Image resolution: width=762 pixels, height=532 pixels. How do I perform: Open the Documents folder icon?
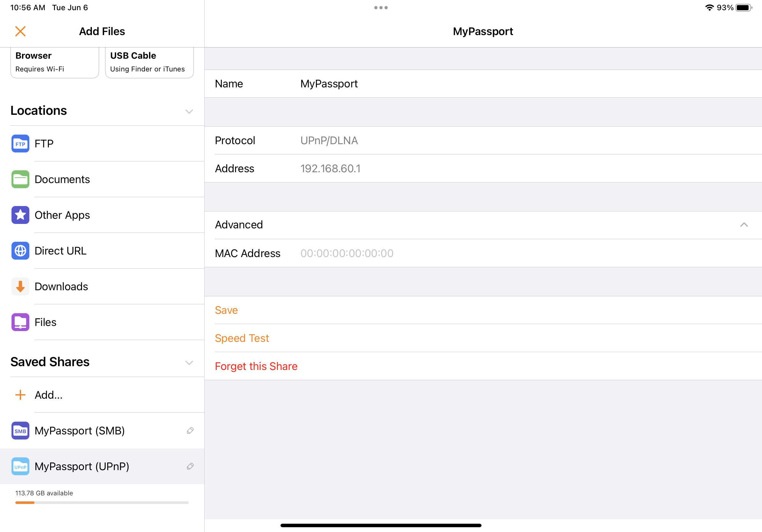pyautogui.click(x=20, y=179)
